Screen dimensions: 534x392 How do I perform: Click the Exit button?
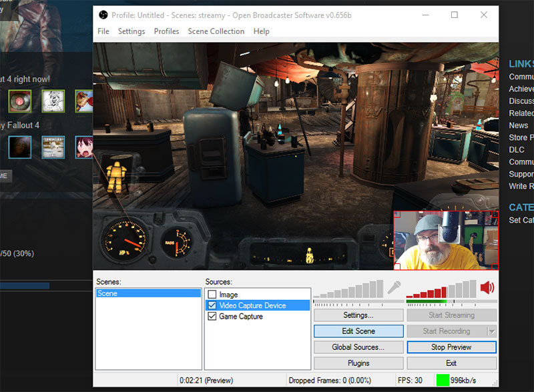point(452,363)
